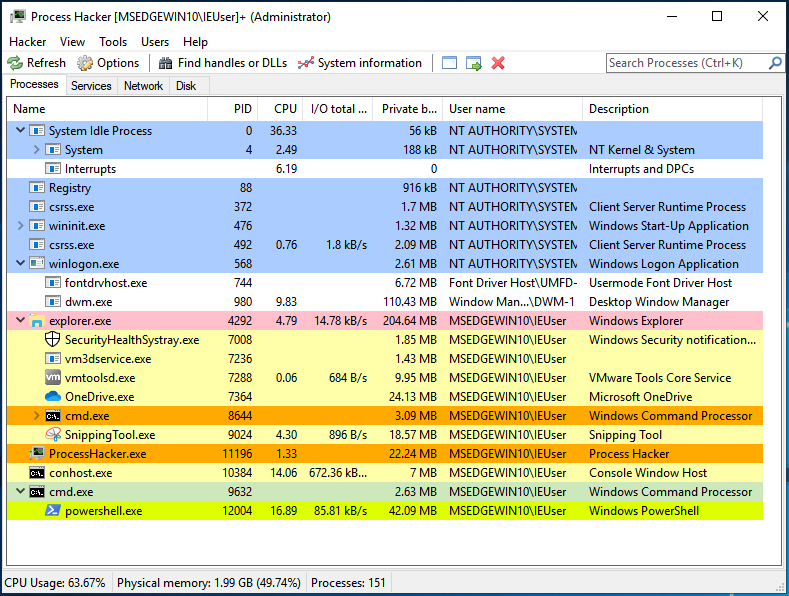Click the dwm.exe process icon
This screenshot has width=789, height=596.
click(x=53, y=302)
